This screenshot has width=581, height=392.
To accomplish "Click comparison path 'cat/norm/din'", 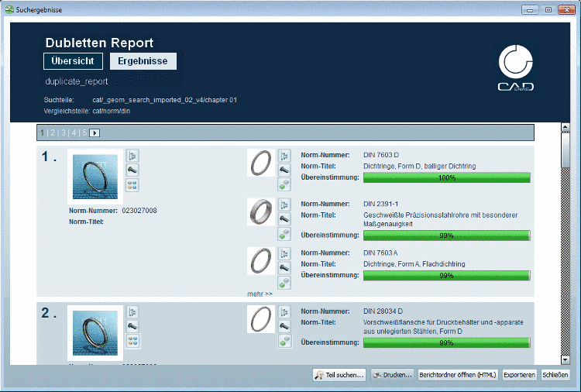I will 111,111.
